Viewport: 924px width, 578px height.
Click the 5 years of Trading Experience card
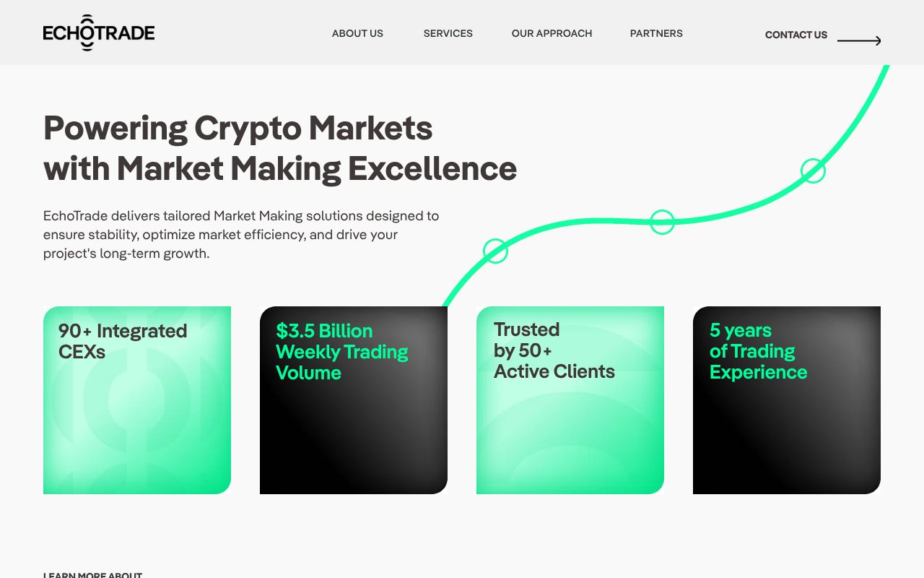(787, 400)
